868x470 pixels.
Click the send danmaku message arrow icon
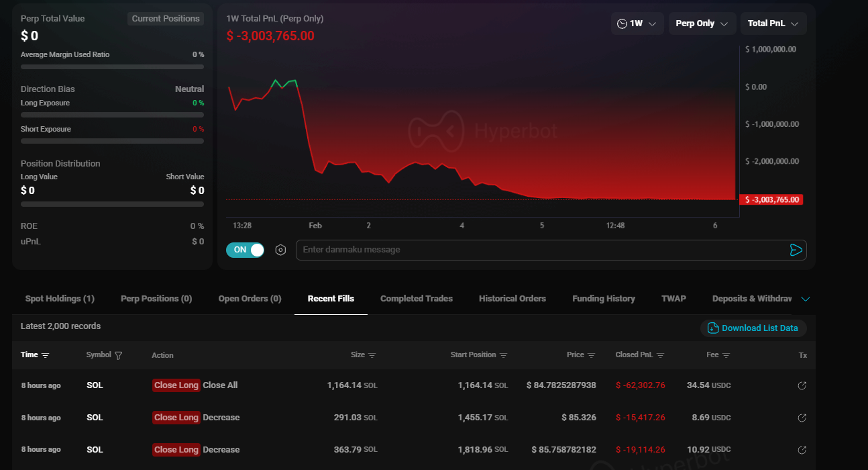pos(796,250)
